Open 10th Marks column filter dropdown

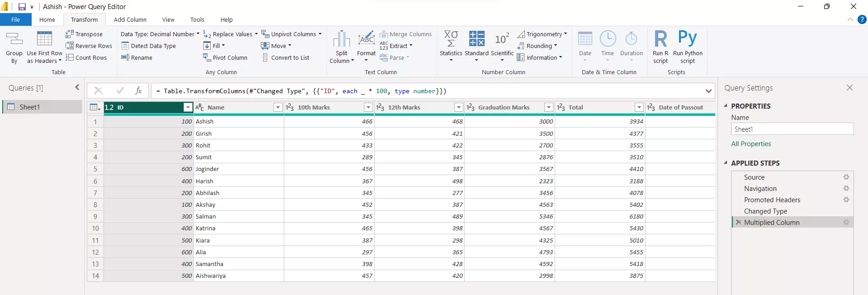click(x=368, y=107)
